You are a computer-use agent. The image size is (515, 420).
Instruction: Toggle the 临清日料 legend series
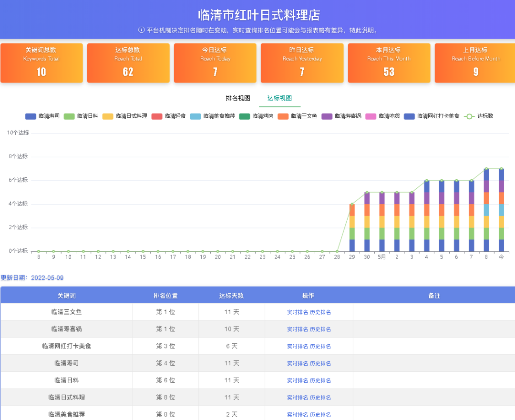81,116
